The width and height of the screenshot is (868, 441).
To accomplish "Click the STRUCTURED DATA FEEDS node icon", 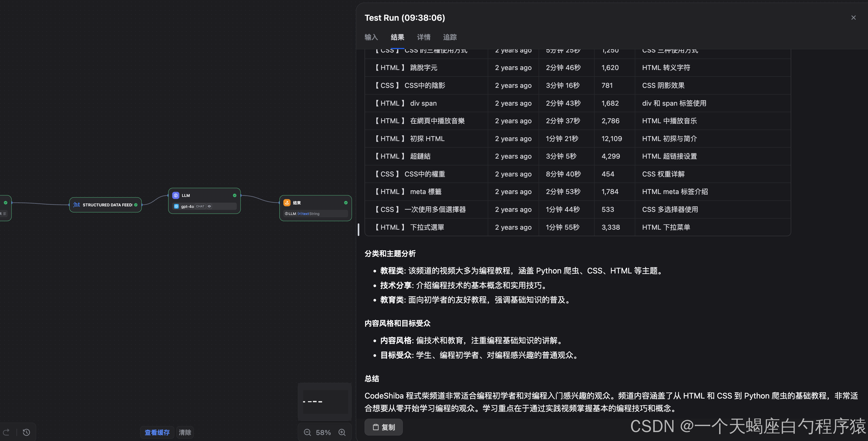I will point(76,205).
